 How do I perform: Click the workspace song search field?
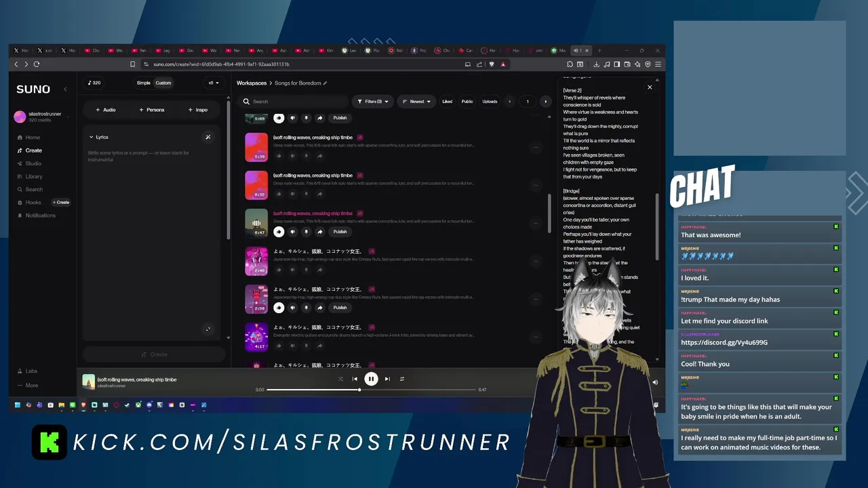pos(294,102)
